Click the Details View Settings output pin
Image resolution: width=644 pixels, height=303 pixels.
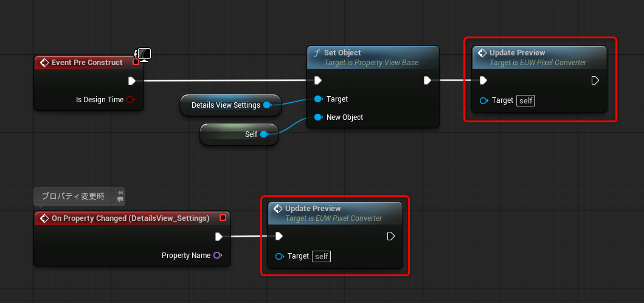[266, 105]
